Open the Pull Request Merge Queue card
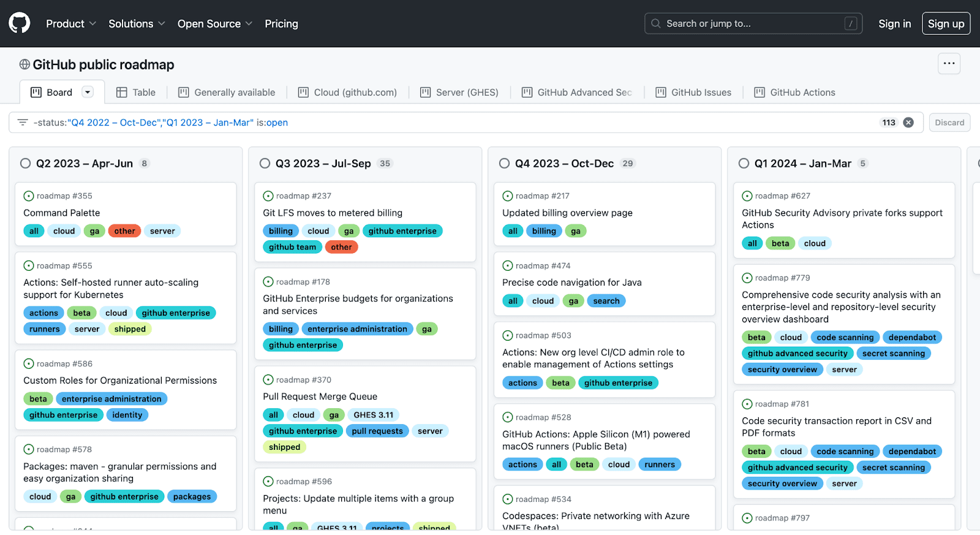980x535 pixels. click(320, 397)
